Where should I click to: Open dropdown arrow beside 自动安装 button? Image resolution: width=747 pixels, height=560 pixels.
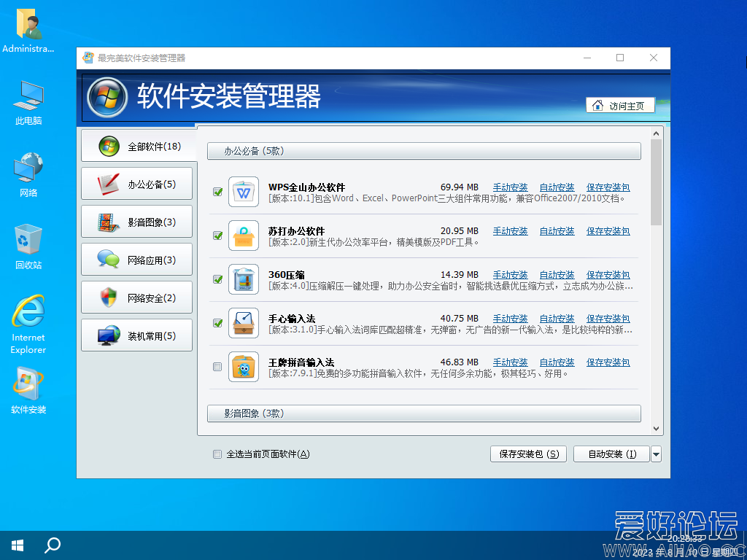656,454
